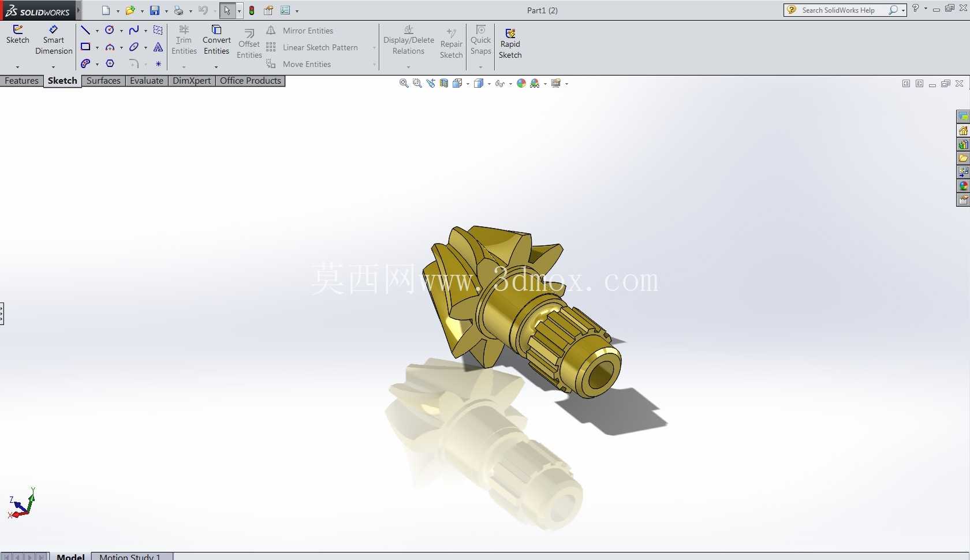This screenshot has width=970, height=560.
Task: Toggle the Select cursor tool
Action: [227, 10]
